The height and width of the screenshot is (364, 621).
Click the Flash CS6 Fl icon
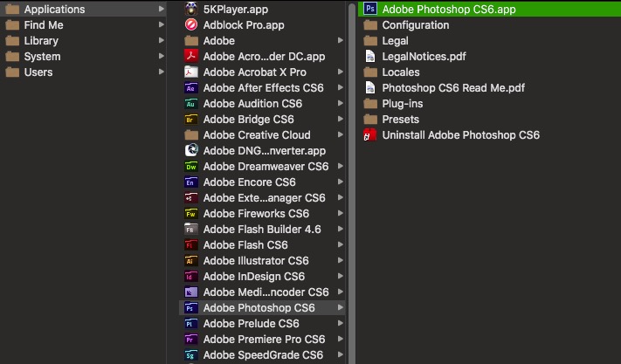pos(191,245)
